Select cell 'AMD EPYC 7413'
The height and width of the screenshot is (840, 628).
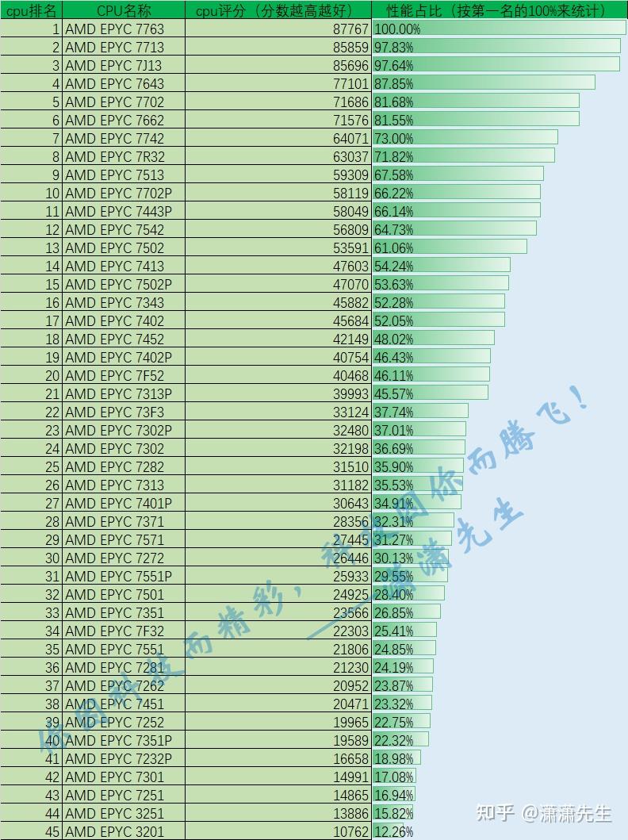click(x=124, y=265)
